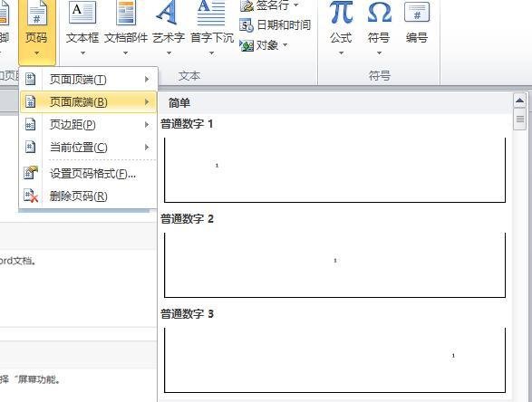This screenshot has width=532, height=402.
Task: Click the gallery scroll-up arrow
Action: click(x=520, y=100)
